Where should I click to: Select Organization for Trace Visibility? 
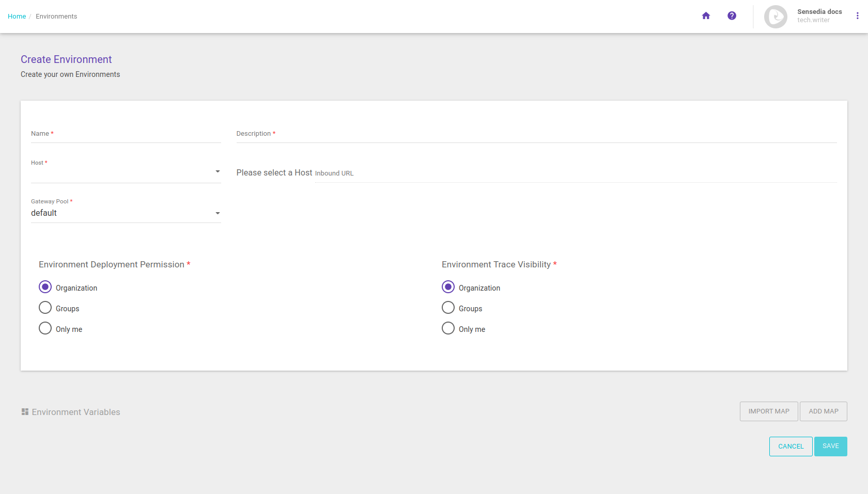448,287
